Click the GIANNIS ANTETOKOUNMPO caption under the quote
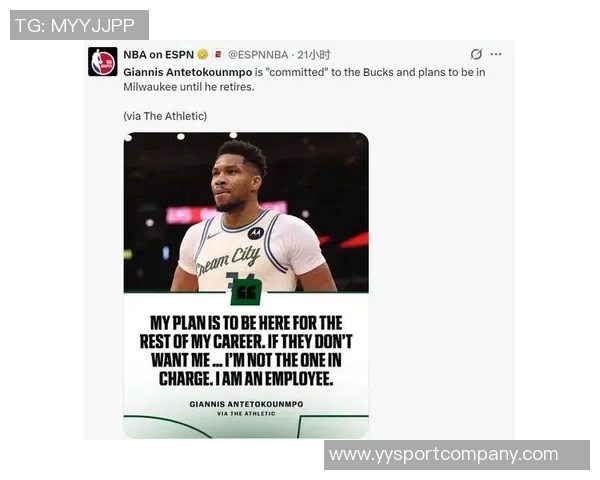Viewport: 600px width, 480px height. pyautogui.click(x=246, y=404)
